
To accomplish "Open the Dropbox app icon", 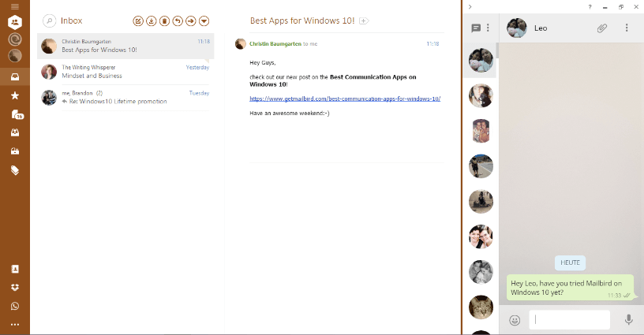I will [15, 288].
